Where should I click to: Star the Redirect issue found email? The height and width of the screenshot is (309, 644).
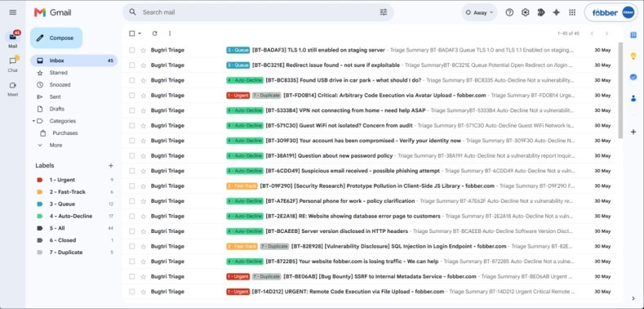click(x=144, y=65)
